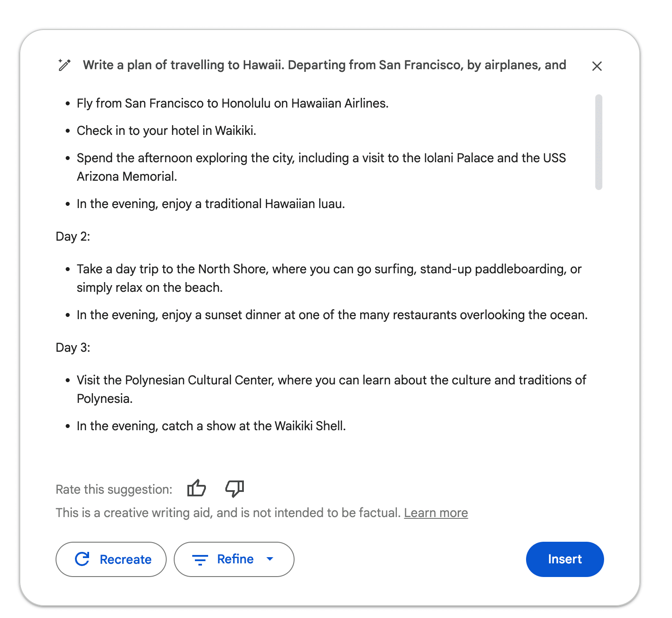
Task: Rate the suggestion with thumbs up
Action: (196, 488)
